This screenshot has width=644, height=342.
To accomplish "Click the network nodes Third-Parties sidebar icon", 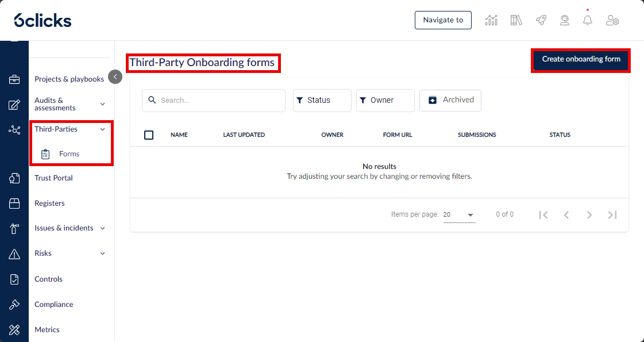I will coord(14,130).
